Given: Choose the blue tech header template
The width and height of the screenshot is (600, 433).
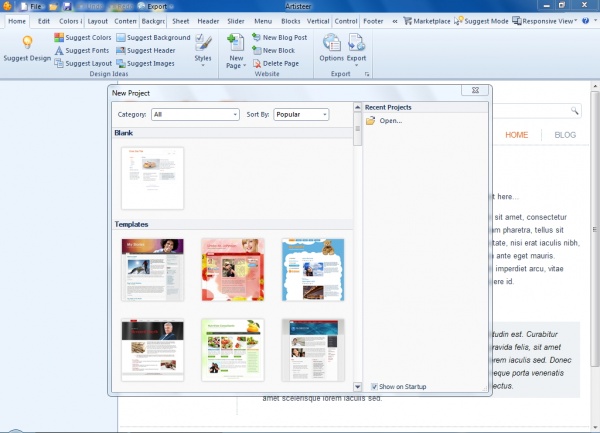Looking at the screenshot, I should [x=313, y=350].
